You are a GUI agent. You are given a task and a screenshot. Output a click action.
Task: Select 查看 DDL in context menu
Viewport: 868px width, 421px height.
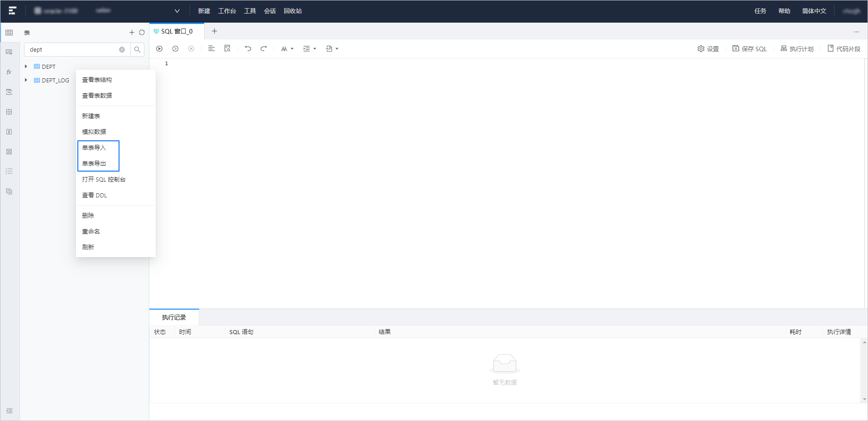95,195
